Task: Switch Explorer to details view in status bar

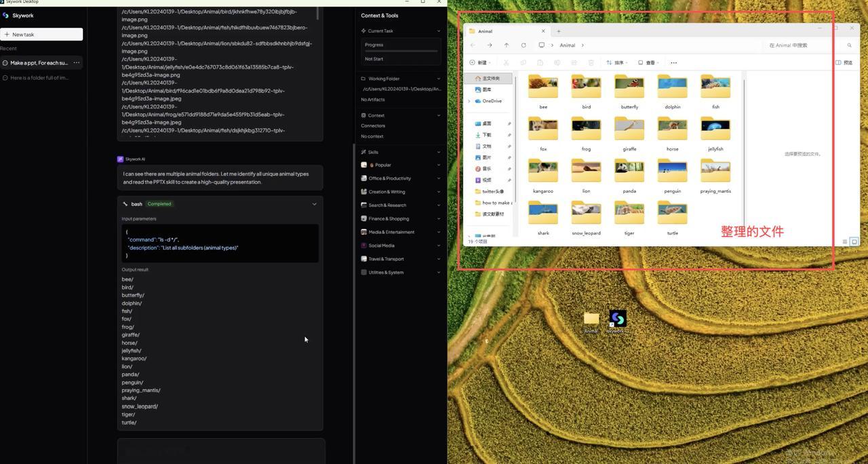Action: point(844,241)
